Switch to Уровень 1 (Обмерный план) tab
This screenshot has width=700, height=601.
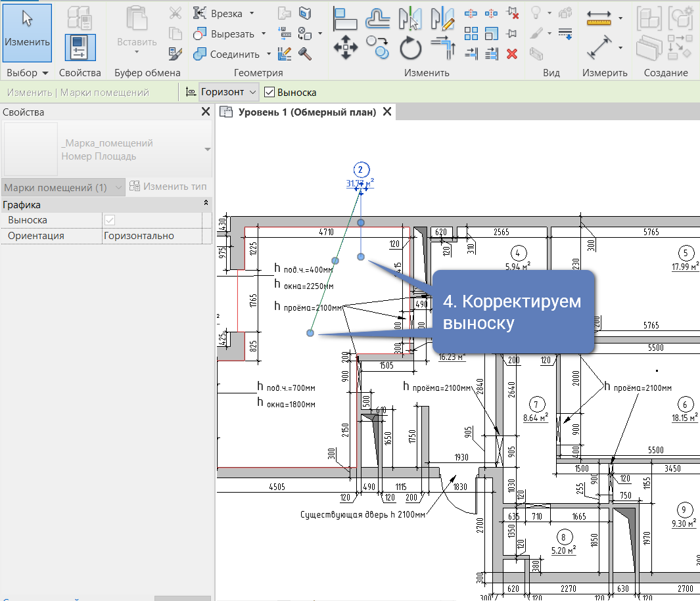click(x=306, y=112)
